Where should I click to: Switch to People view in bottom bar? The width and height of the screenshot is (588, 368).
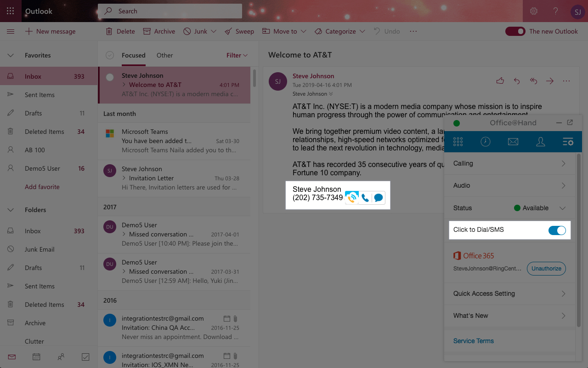tap(61, 356)
